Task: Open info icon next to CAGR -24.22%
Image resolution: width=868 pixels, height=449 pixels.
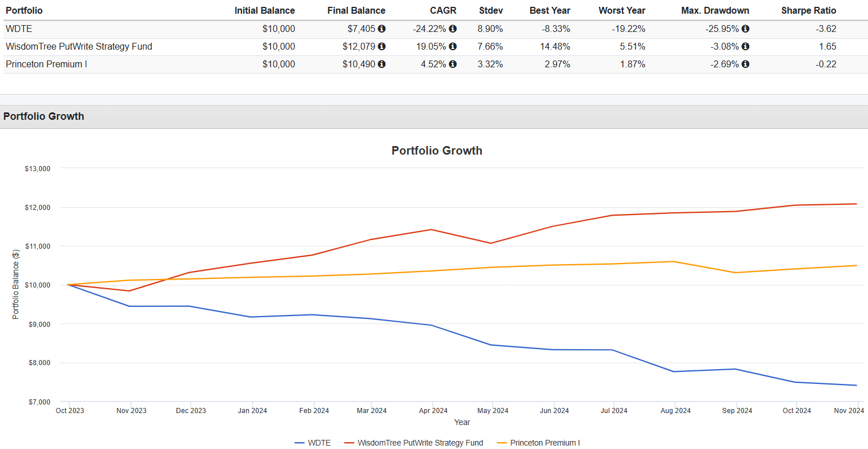Action: 453,29
